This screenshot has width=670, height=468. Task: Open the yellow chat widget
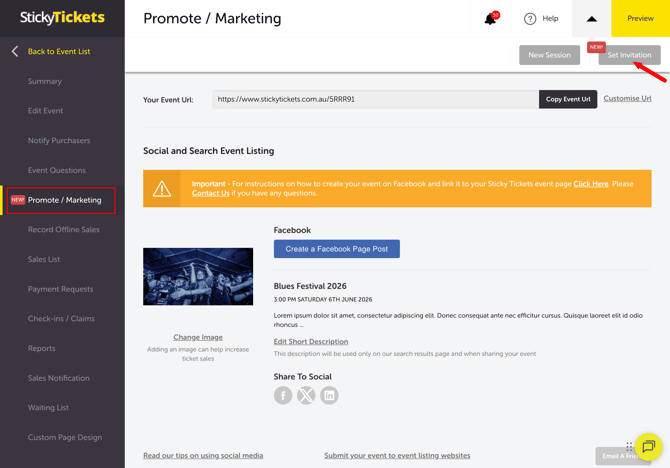[x=648, y=446]
